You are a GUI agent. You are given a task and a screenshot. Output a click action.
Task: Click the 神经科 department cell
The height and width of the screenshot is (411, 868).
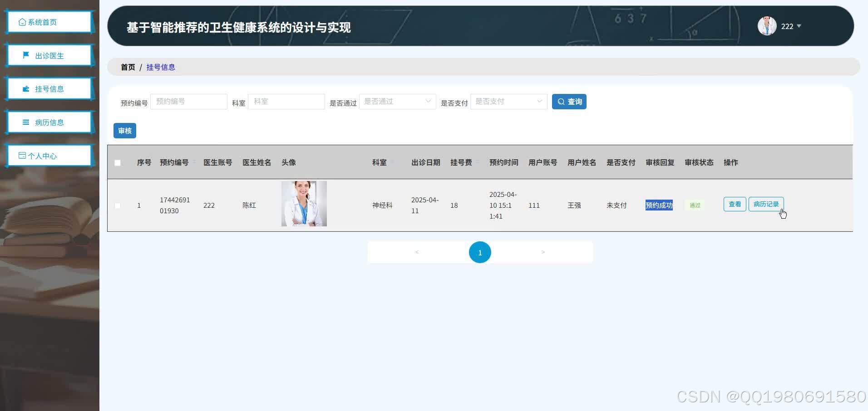click(x=382, y=205)
